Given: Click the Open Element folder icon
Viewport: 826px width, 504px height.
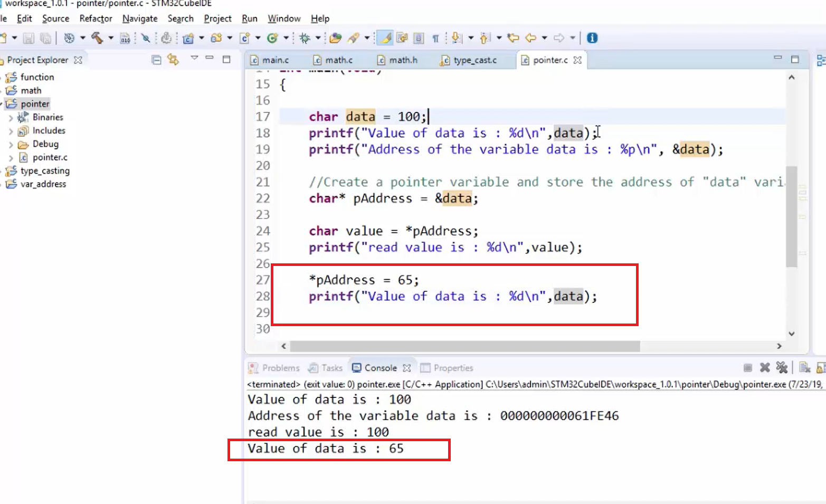Looking at the screenshot, I should click(336, 38).
